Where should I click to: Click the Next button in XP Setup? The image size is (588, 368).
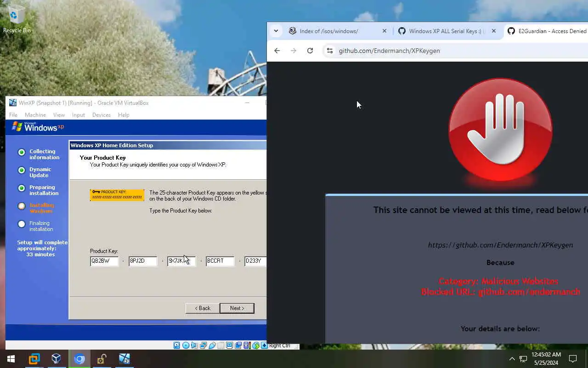pos(237,308)
